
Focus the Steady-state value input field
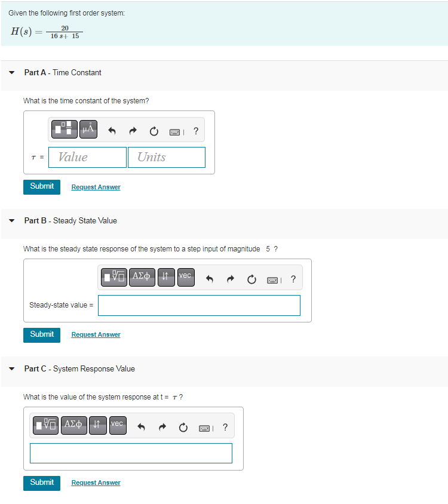point(199,305)
